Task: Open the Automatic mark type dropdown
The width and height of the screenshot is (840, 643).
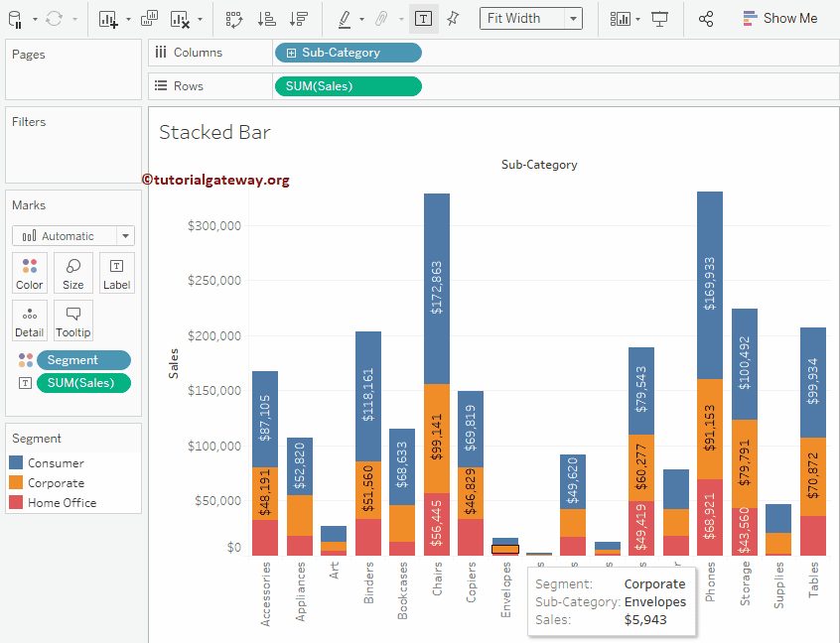Action: [124, 236]
